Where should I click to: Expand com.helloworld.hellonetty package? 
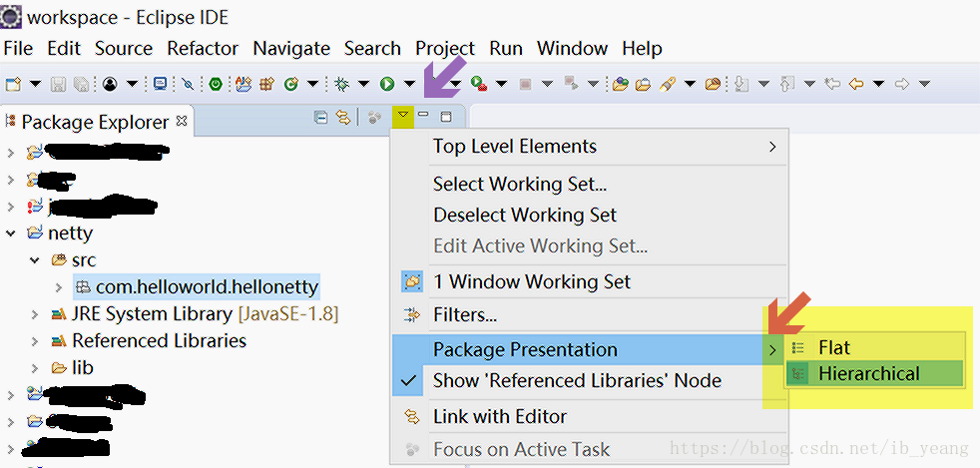coord(59,287)
